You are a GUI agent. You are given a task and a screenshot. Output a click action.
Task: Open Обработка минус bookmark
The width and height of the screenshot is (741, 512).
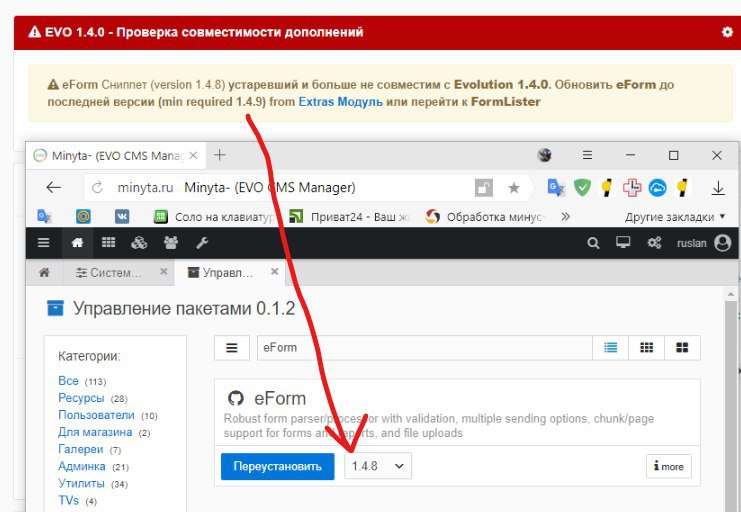click(x=485, y=217)
